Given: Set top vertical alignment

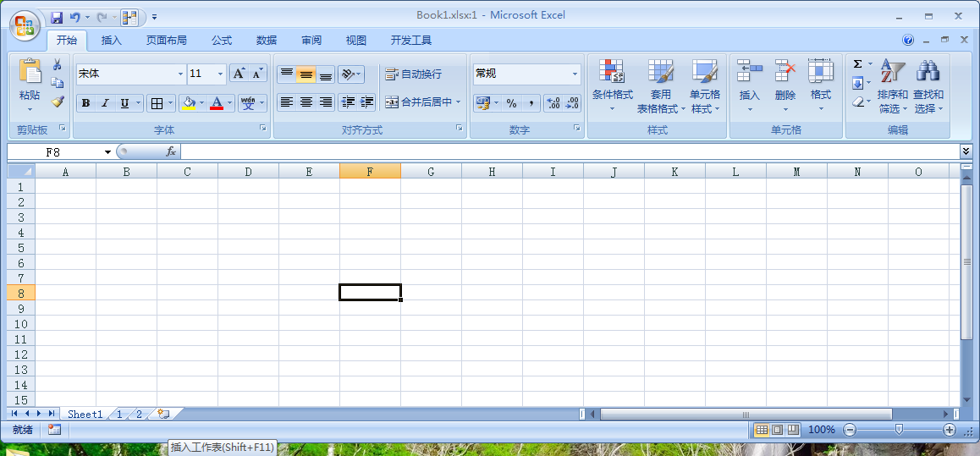Looking at the screenshot, I should click(x=287, y=74).
